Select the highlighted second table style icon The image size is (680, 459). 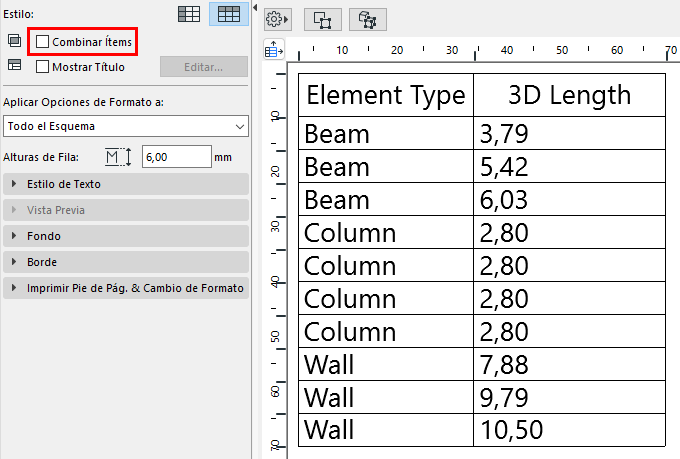(229, 14)
